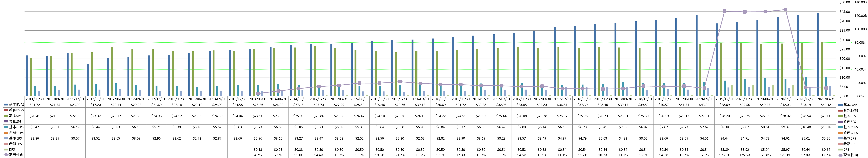Click the DPS swatch in the right-hand legend
Image resolution: width=868 pixels, height=158 pixels.
pos(840,150)
